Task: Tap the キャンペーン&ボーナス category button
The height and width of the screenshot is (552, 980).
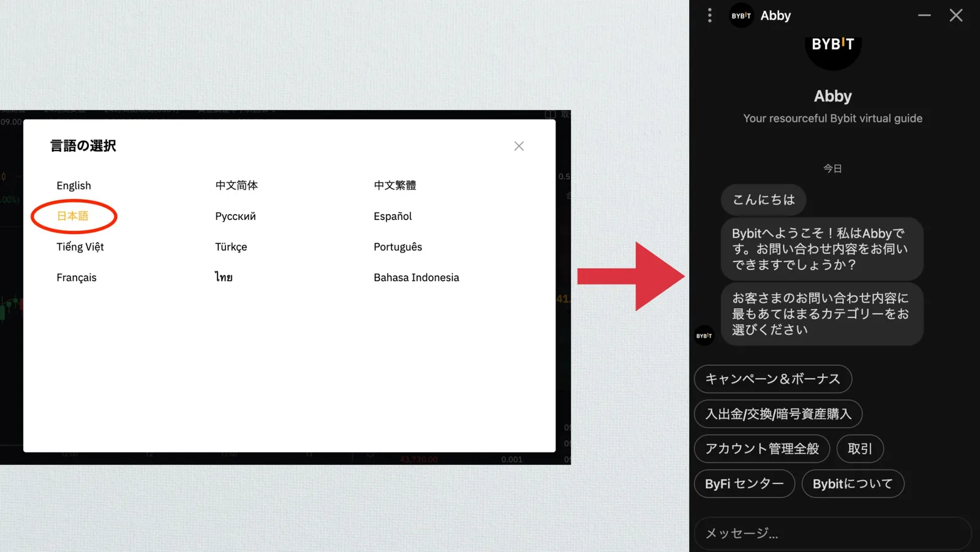Action: point(773,379)
